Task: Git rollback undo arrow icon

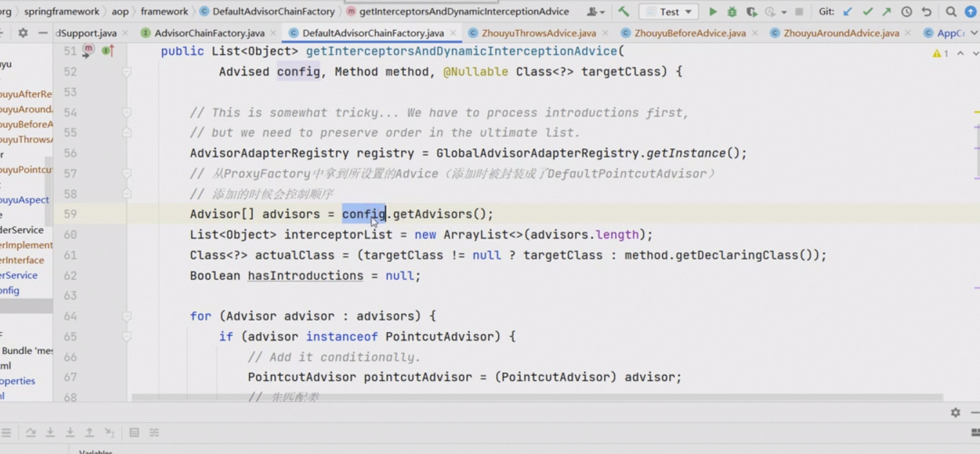Action: pyautogui.click(x=926, y=12)
